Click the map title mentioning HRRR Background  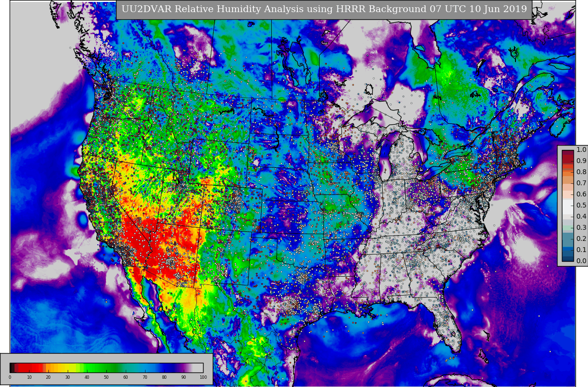324,9
